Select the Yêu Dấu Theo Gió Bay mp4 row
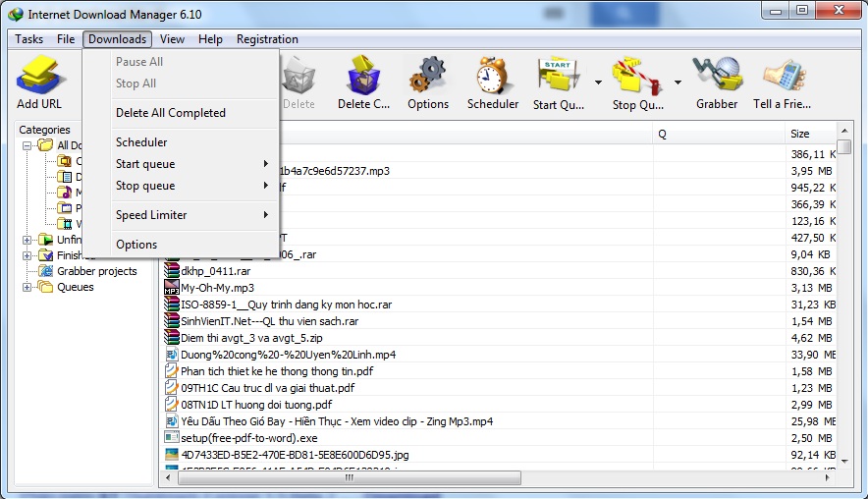The height and width of the screenshot is (499, 868). 337,421
